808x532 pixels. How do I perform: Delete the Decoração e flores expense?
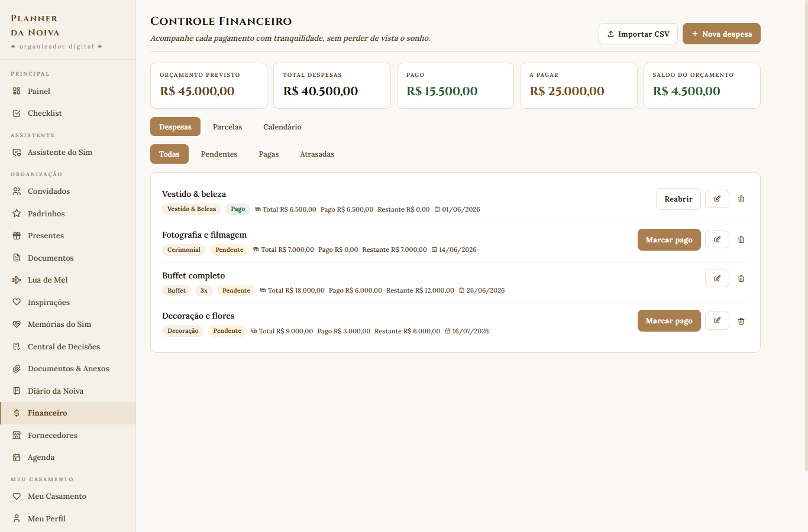pyautogui.click(x=741, y=321)
